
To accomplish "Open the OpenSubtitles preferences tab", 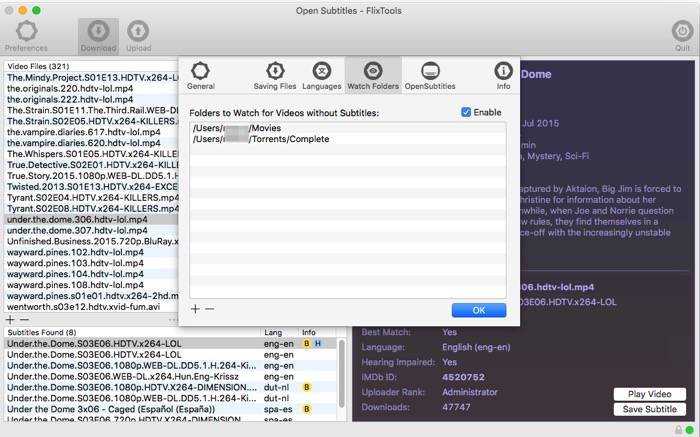I will (x=430, y=75).
